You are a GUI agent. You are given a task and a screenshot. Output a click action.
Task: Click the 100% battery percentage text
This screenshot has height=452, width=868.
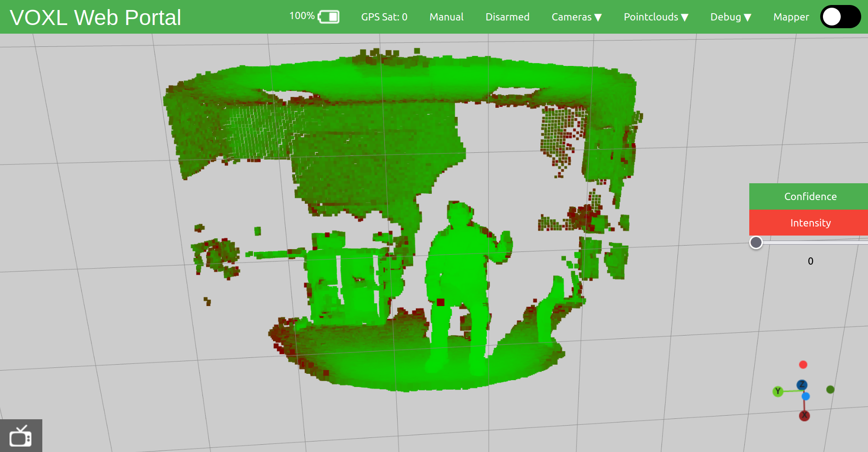pyautogui.click(x=302, y=16)
